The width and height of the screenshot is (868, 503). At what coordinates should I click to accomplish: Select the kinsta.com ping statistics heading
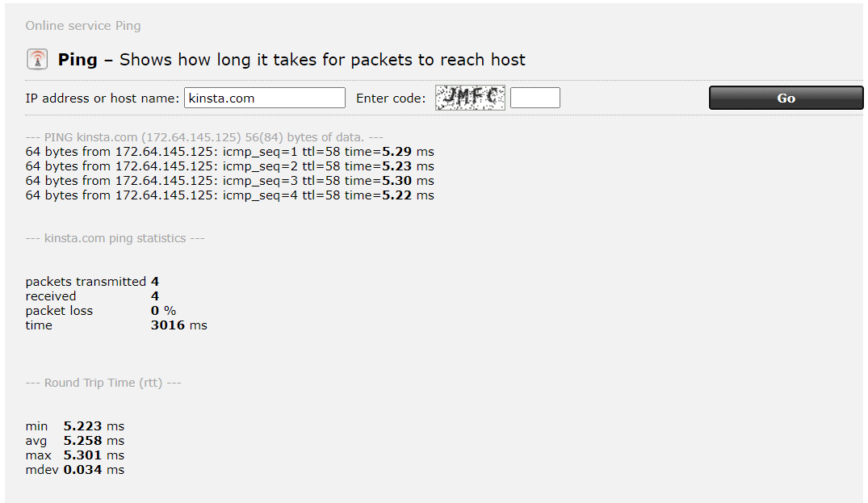pyautogui.click(x=115, y=237)
